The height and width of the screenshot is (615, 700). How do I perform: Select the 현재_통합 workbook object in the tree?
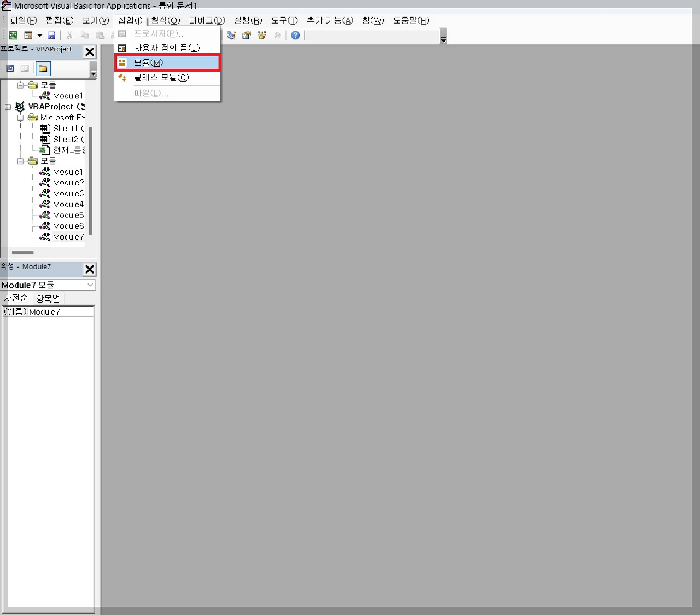click(x=62, y=150)
